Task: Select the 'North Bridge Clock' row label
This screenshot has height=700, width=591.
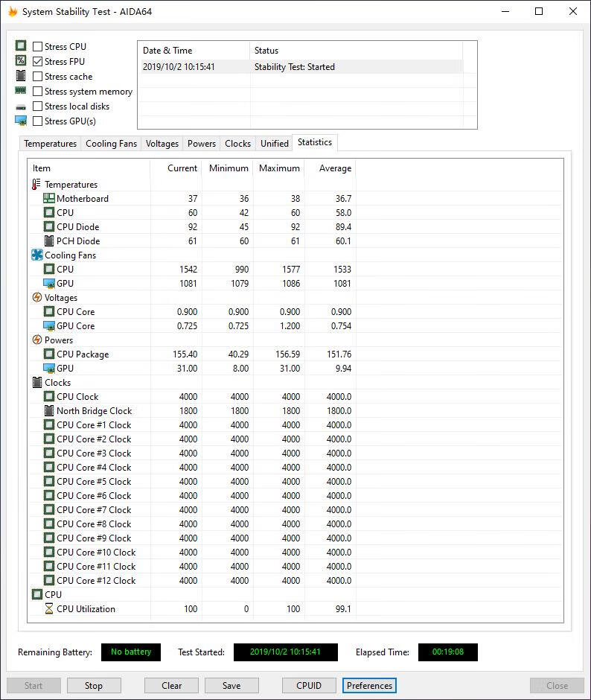Action: [x=95, y=411]
